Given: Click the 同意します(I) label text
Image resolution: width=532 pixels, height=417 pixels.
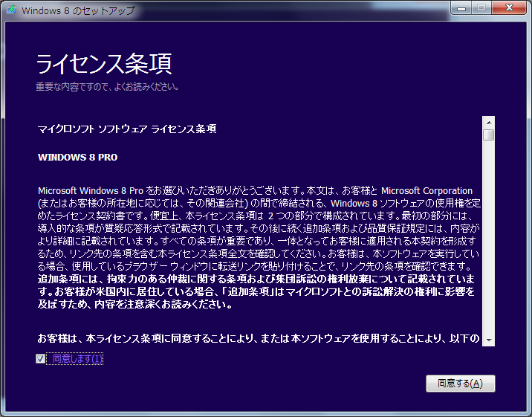Looking at the screenshot, I should (x=77, y=358).
